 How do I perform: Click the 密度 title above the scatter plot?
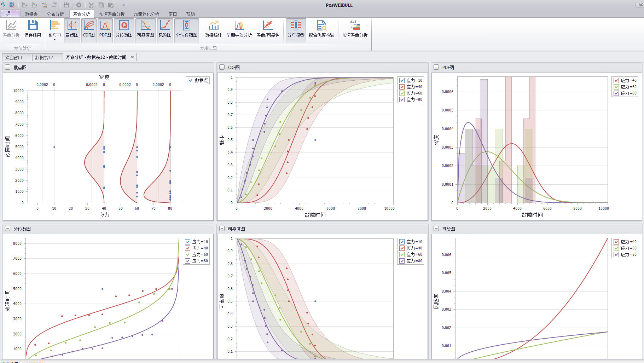[104, 77]
